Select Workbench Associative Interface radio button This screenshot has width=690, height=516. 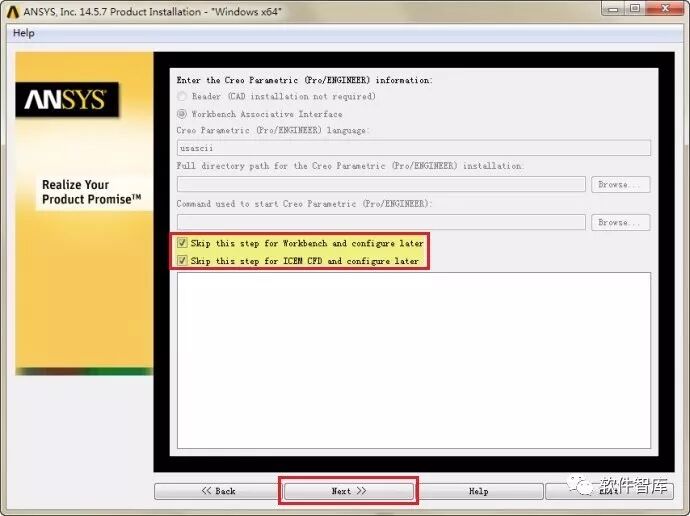[x=181, y=113]
